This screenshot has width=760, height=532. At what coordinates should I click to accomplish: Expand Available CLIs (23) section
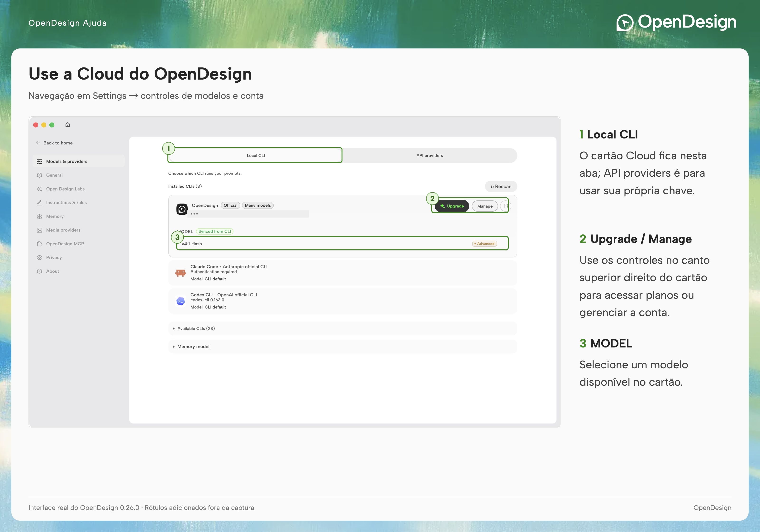[343, 328]
